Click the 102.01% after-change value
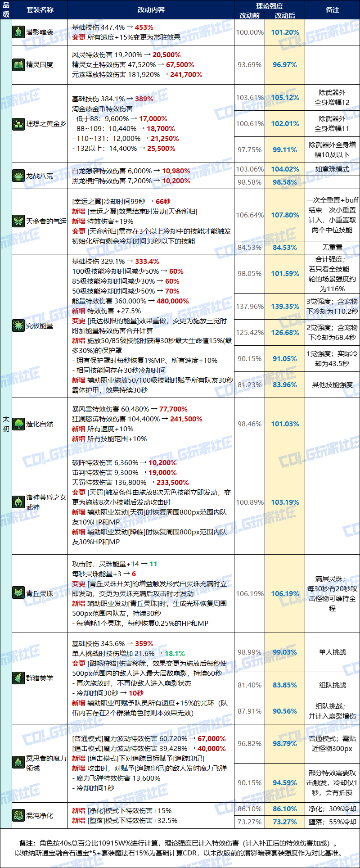 pos(285,123)
